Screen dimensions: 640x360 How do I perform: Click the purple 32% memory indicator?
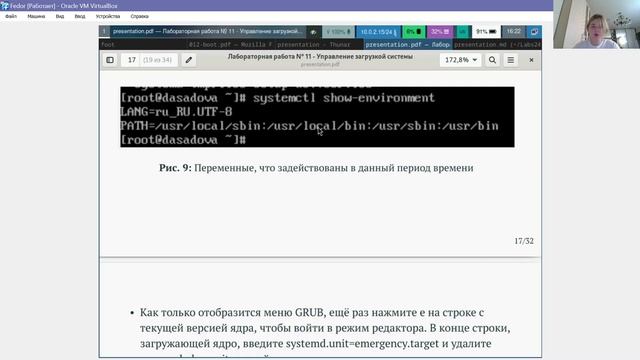click(x=440, y=31)
